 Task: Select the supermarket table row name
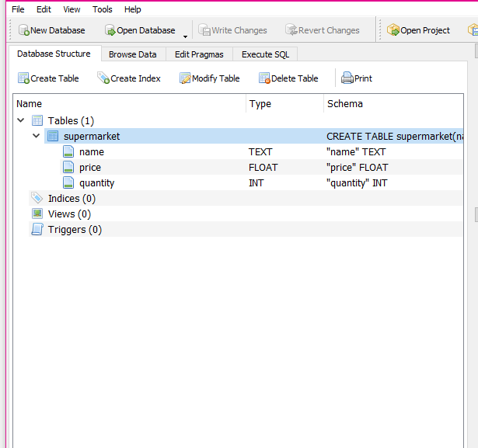(92, 136)
